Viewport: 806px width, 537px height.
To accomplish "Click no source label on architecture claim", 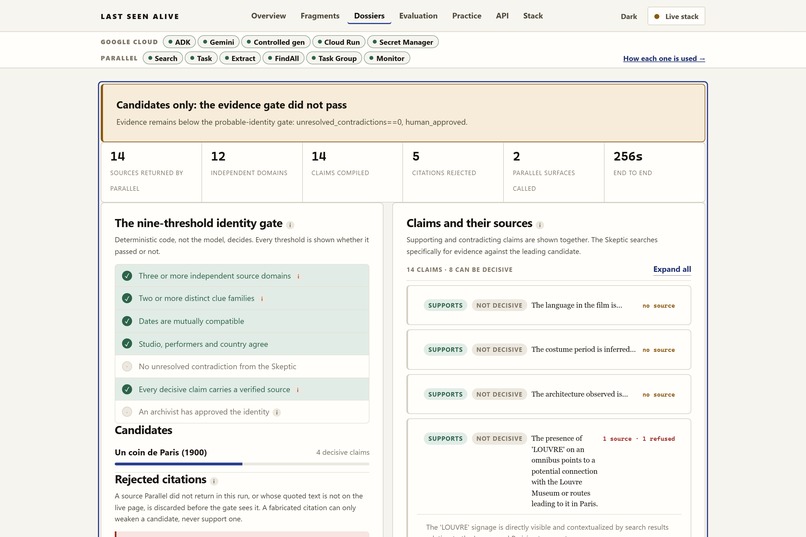I will pos(658,395).
